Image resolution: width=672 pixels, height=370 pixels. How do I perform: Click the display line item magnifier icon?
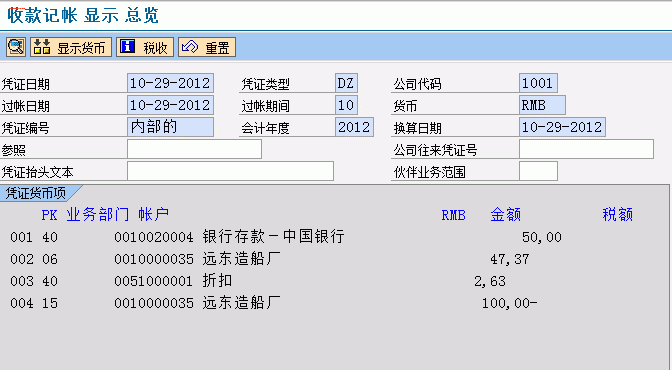coord(16,47)
